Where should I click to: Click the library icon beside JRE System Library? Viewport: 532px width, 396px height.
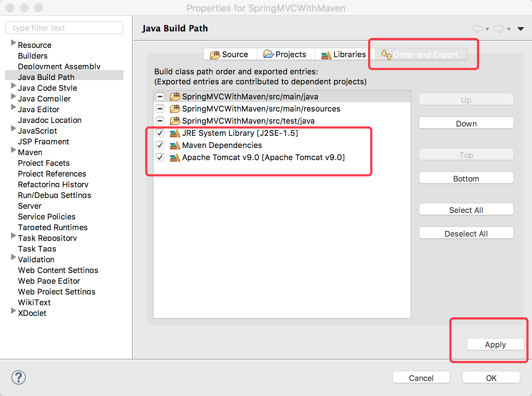[x=175, y=133]
